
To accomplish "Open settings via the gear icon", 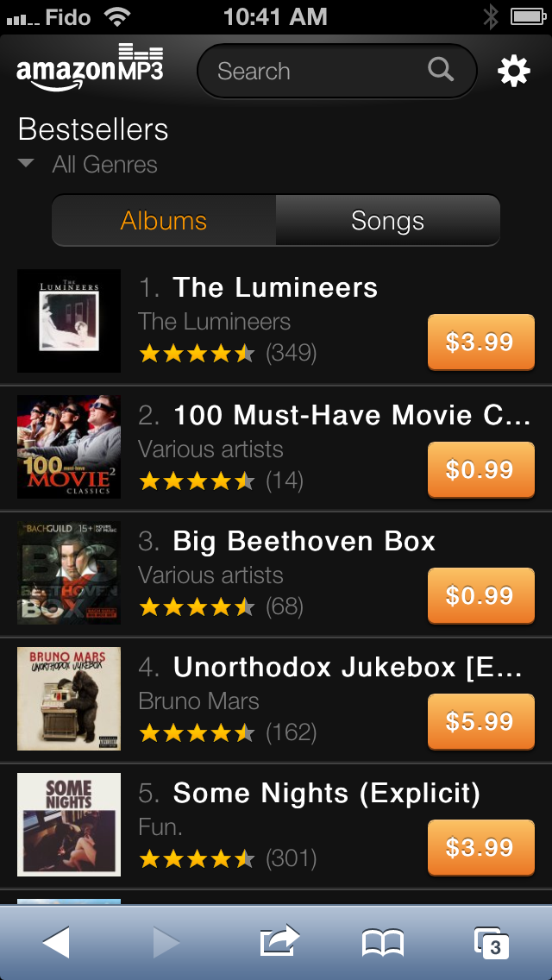I will 514,71.
